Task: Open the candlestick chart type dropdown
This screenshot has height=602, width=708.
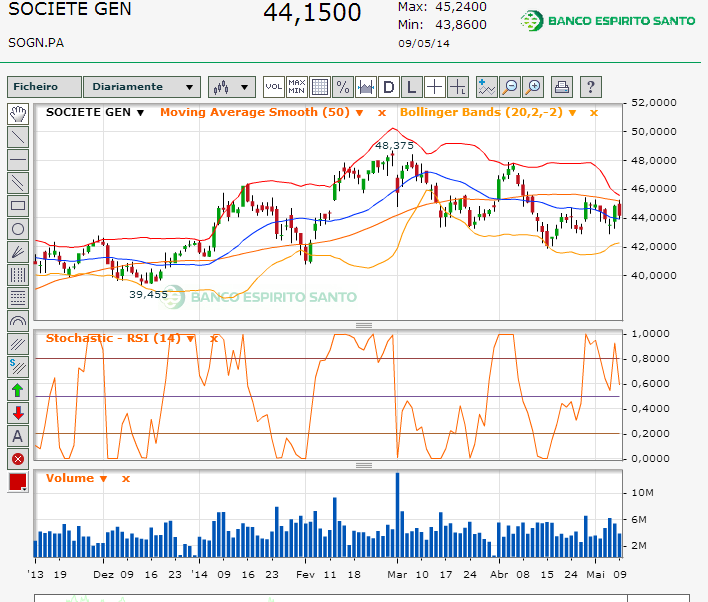Action: [232, 87]
